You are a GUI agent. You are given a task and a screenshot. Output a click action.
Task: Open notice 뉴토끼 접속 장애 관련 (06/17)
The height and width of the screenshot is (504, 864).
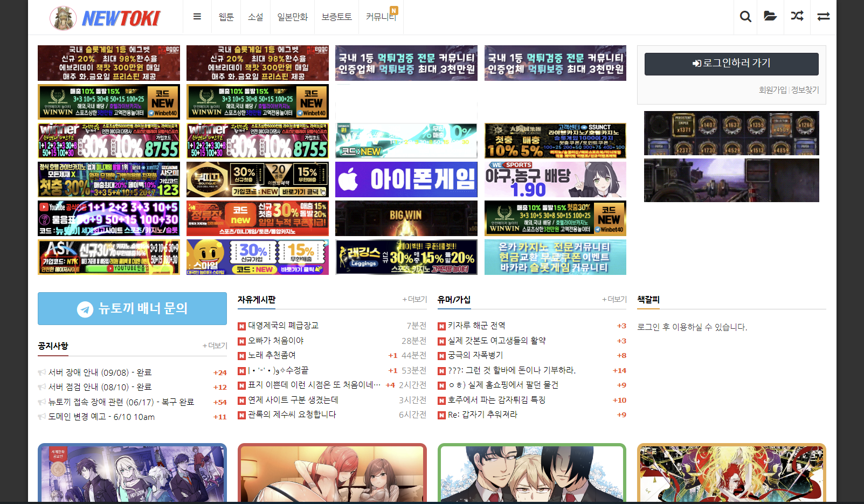point(121,402)
